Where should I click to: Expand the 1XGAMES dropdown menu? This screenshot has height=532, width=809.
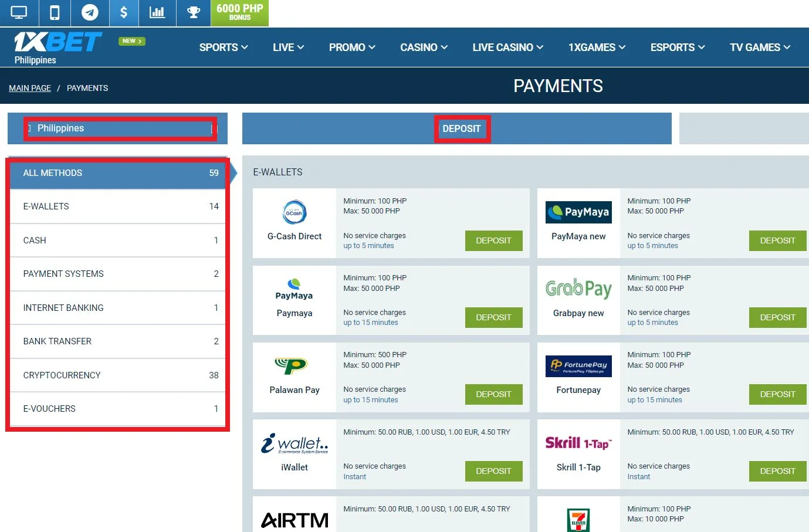[x=597, y=48]
